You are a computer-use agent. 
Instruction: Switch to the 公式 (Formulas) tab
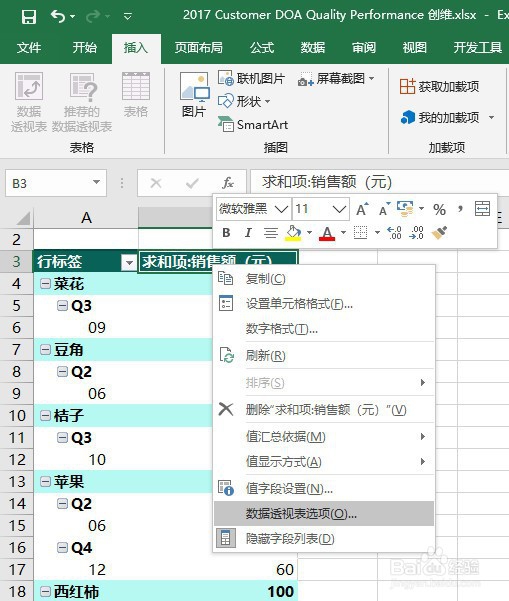[262, 48]
